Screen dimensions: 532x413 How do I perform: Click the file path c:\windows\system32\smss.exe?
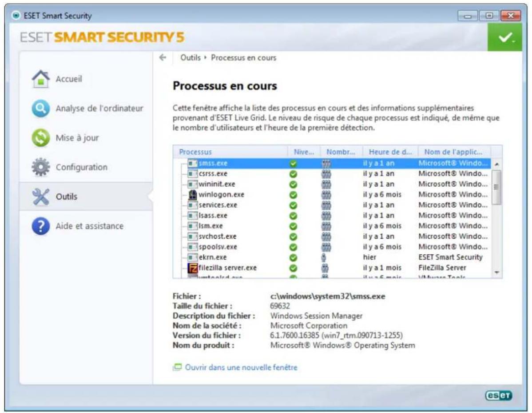(328, 297)
